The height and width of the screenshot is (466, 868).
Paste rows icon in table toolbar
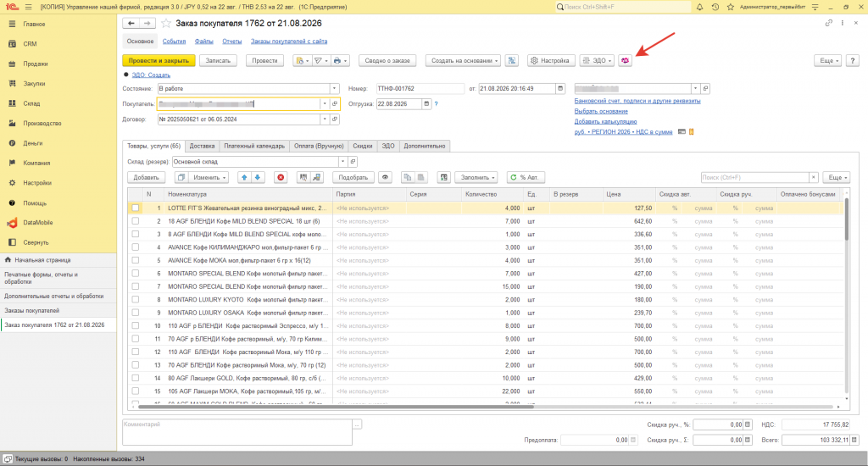point(420,177)
